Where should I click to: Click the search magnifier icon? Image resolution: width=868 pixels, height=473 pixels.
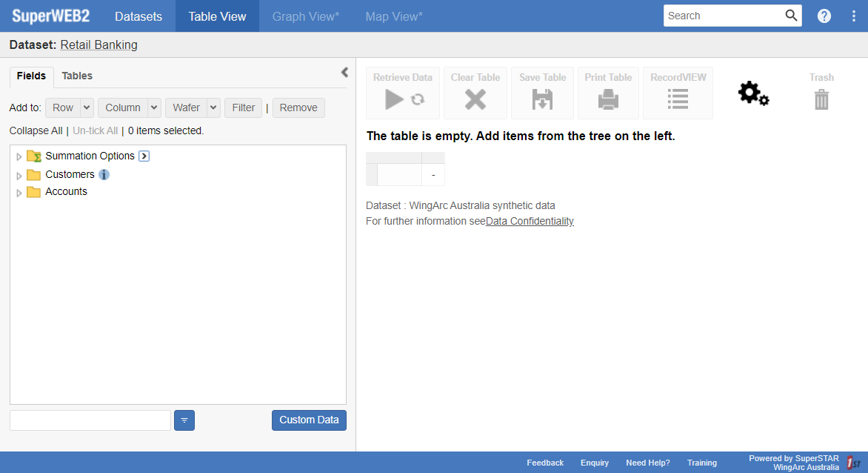coord(791,16)
